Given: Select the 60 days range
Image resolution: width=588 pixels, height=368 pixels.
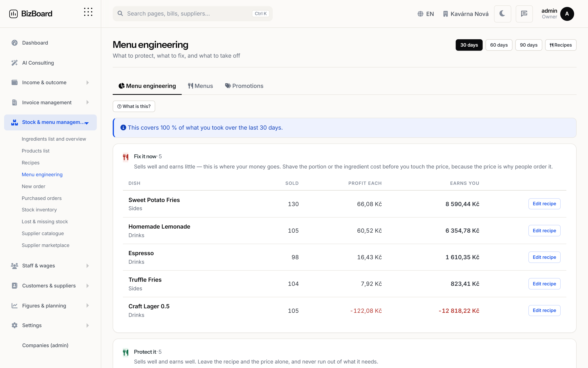Looking at the screenshot, I should click(499, 45).
